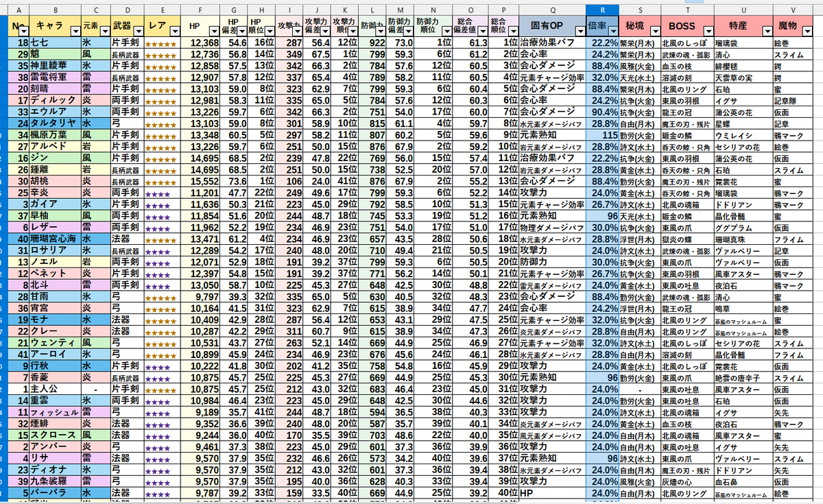Select the ディルック name cell
The image size is (823, 504).
[x=56, y=101]
